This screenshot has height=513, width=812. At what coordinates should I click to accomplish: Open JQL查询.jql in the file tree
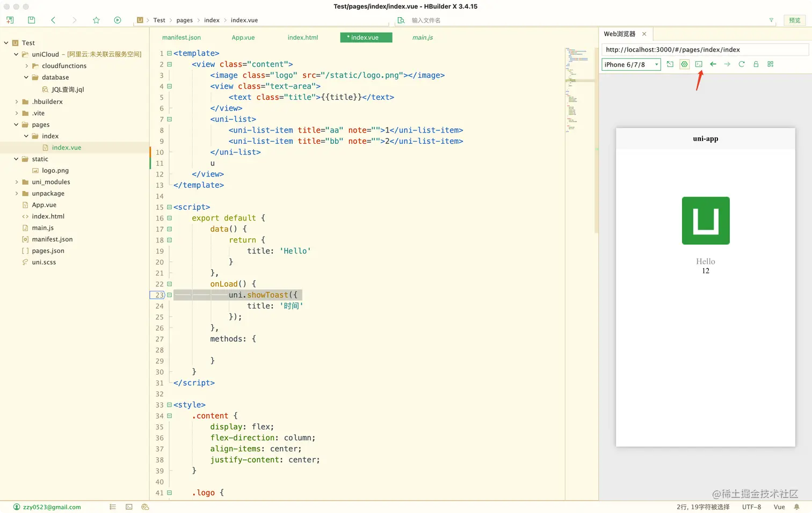tap(68, 90)
